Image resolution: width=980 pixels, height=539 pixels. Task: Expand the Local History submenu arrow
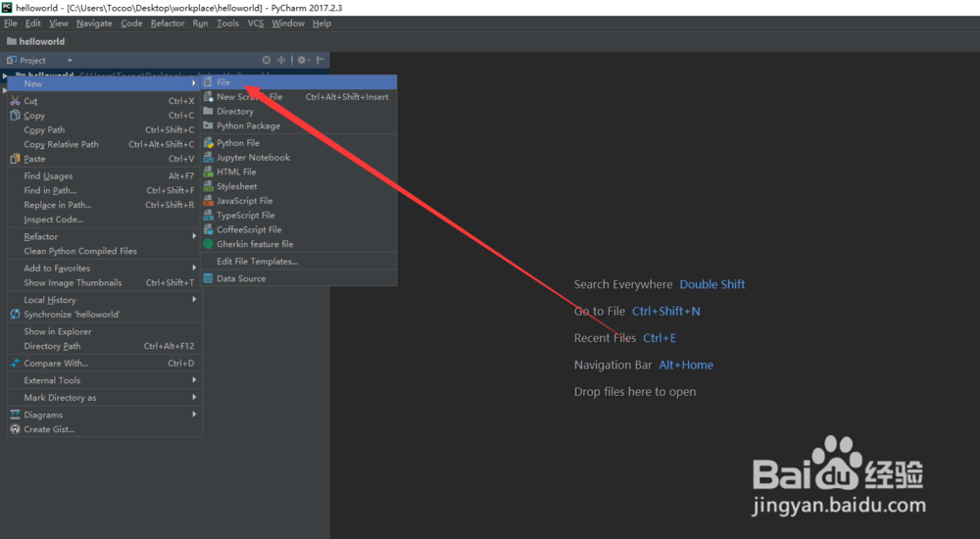(194, 300)
